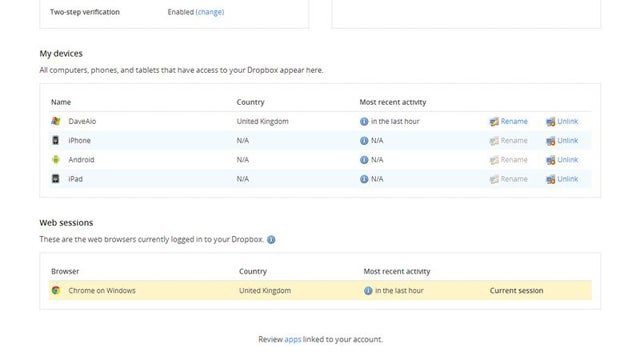Click the unlink icon in Android row
Viewport: 640px width, 360px height.
(551, 160)
